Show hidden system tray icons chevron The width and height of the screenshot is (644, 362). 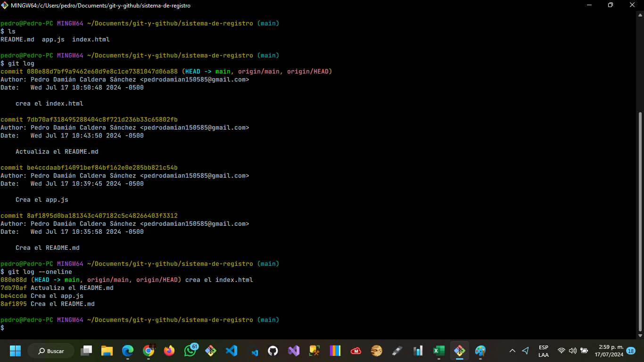[512, 351]
